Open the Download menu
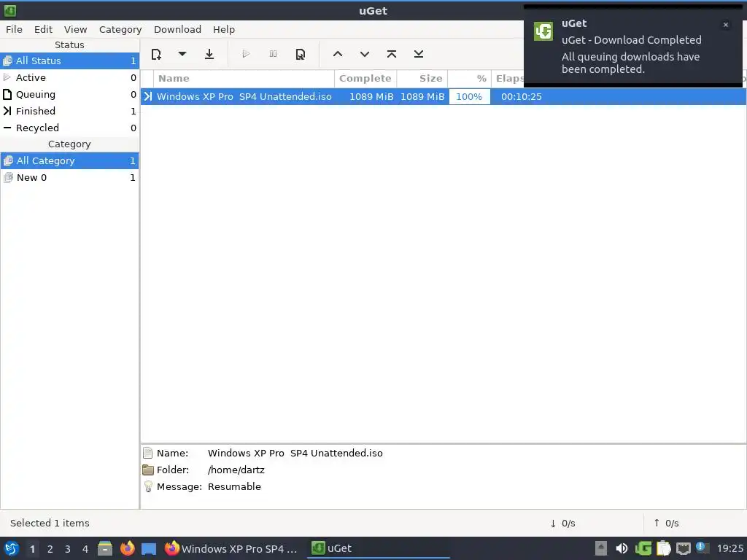Viewport: 747px width, 560px height. [x=177, y=29]
